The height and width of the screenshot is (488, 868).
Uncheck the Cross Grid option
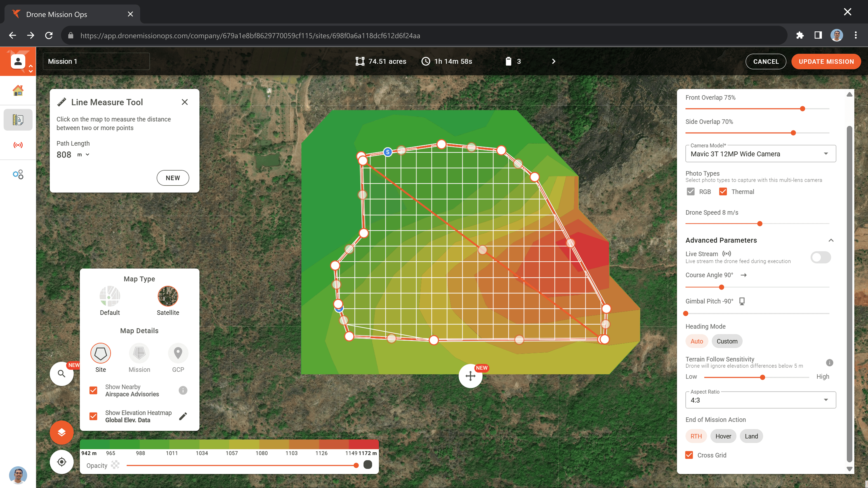[x=689, y=455]
